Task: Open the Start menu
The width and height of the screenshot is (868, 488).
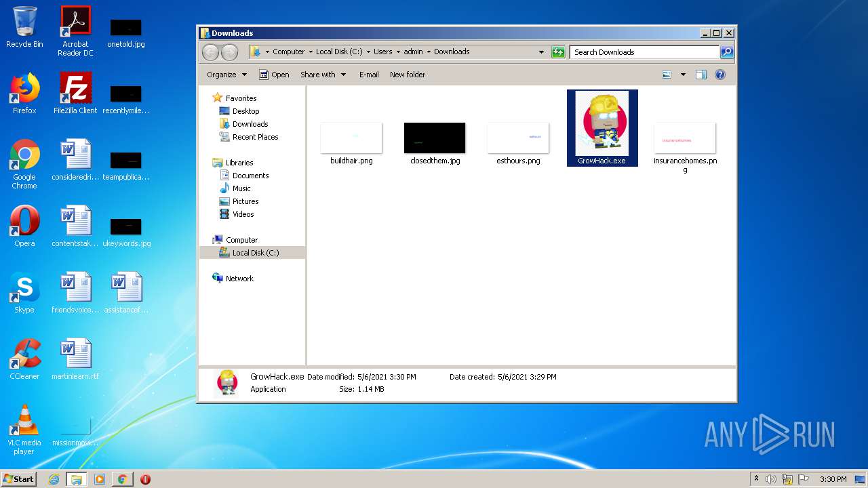Action: tap(19, 479)
